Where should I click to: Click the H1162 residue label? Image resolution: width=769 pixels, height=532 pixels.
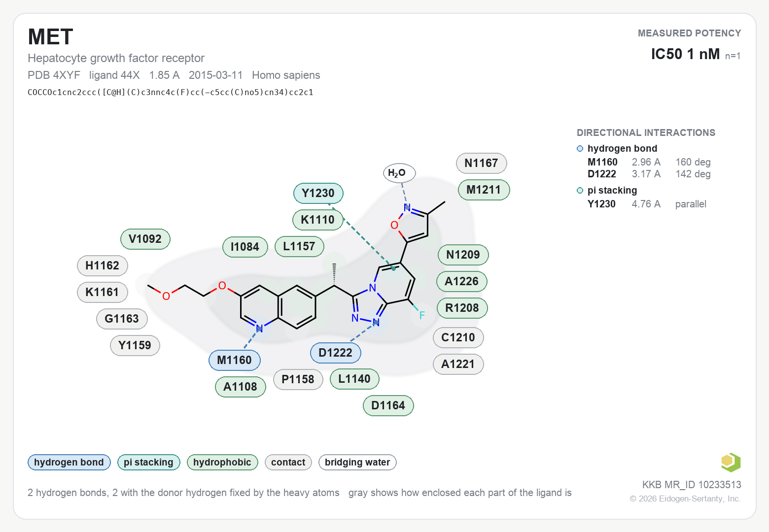103,266
